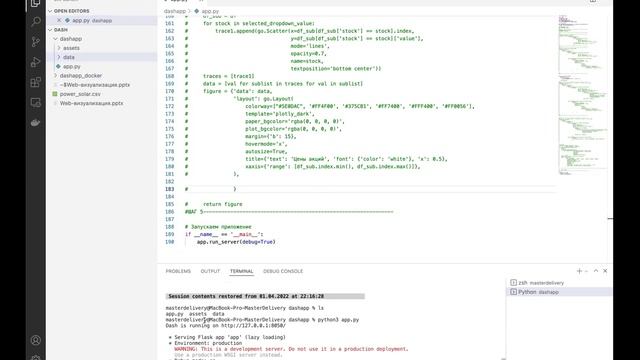Select the zsh masterdelivery terminal

(x=559, y=282)
